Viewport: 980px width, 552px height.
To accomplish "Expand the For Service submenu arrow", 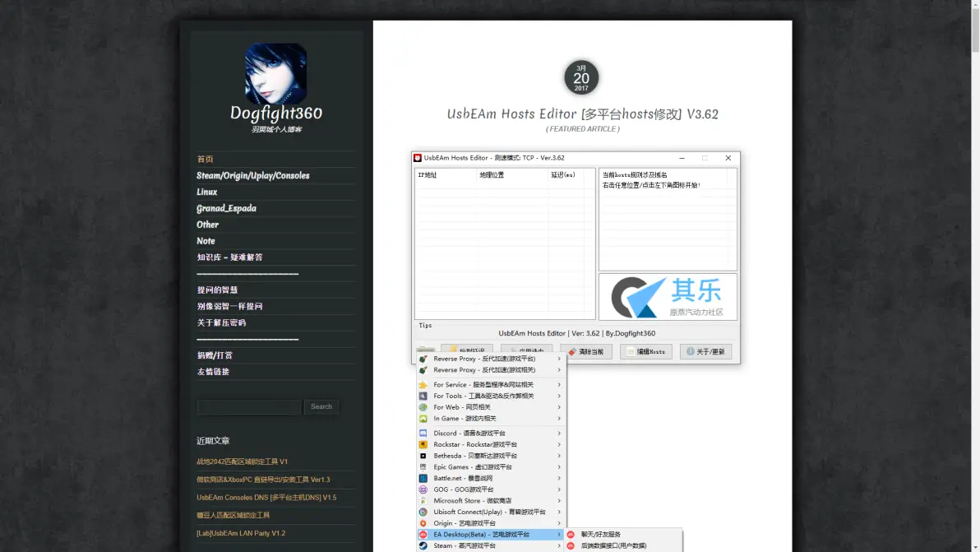I will [x=559, y=385].
